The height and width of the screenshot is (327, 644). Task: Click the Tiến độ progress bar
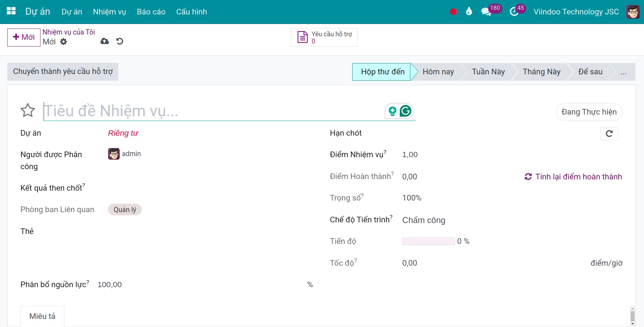(x=428, y=241)
